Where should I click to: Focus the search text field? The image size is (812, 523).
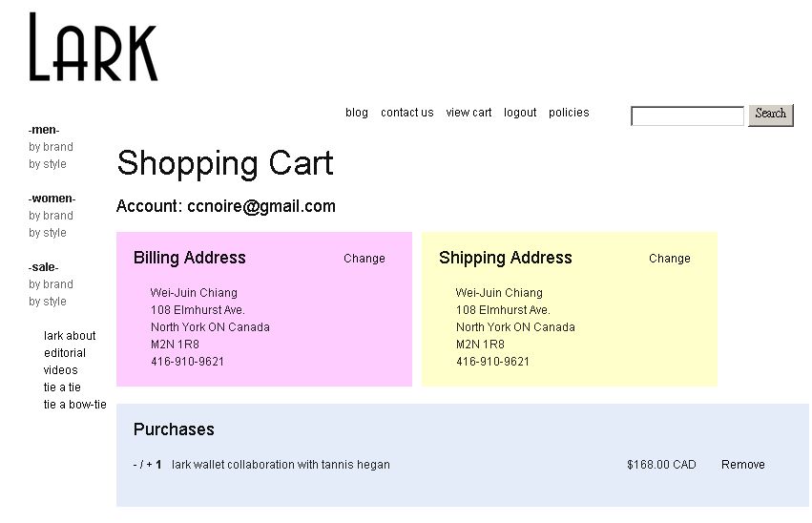[x=687, y=115]
